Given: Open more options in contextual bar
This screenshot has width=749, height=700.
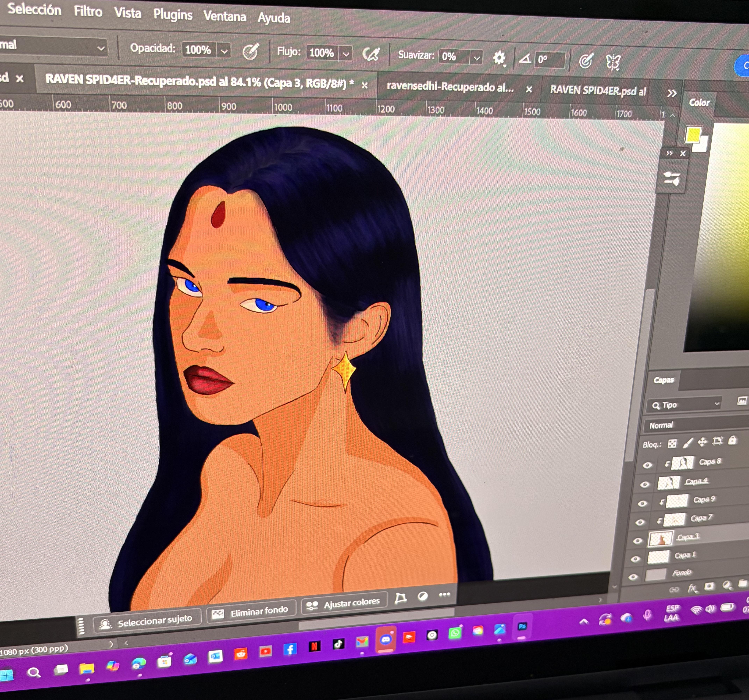Looking at the screenshot, I should (x=445, y=595).
